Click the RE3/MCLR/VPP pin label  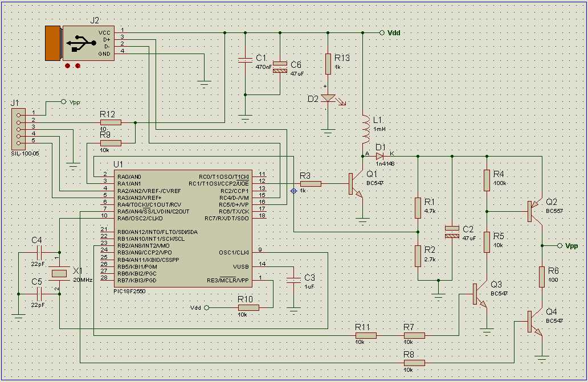pos(228,281)
